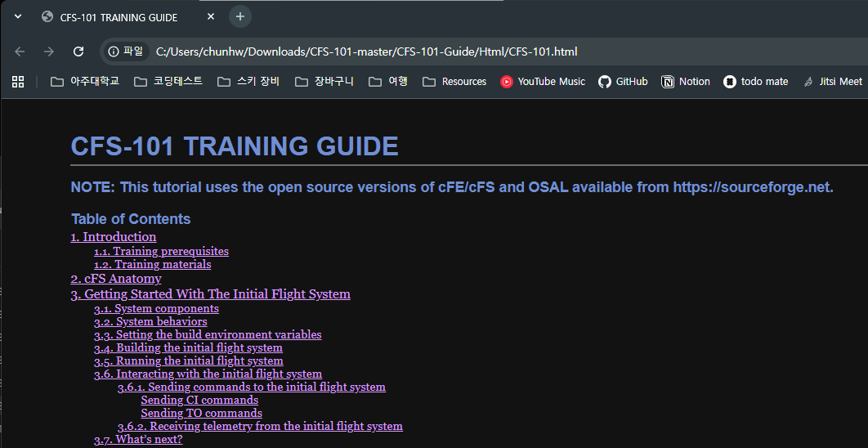Click the reload page icon
This screenshot has width=868, height=448.
click(78, 52)
